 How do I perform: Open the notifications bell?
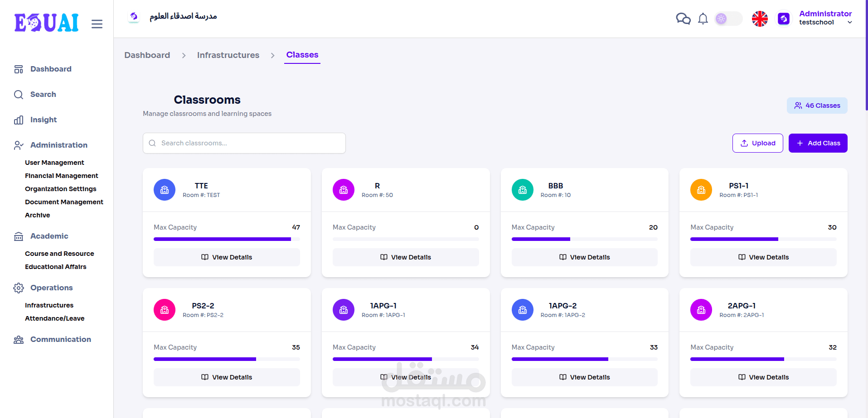click(x=703, y=19)
